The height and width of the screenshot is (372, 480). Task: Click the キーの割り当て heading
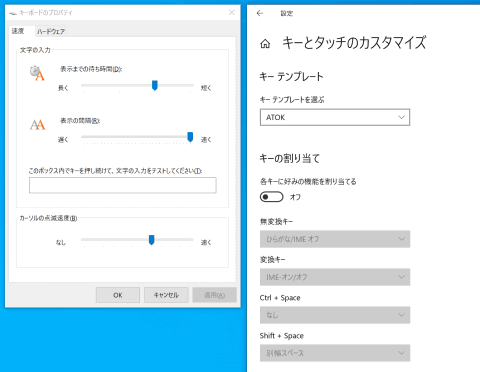[x=290, y=158]
